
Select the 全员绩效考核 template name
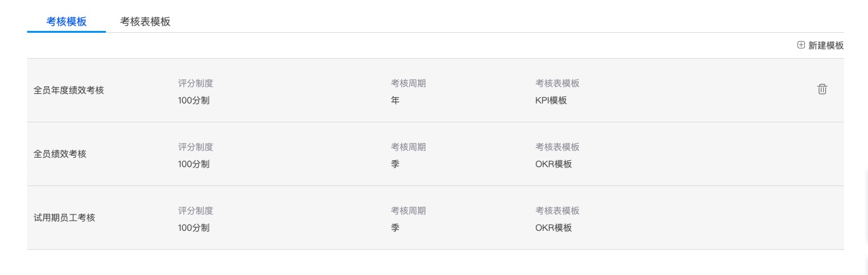60,154
